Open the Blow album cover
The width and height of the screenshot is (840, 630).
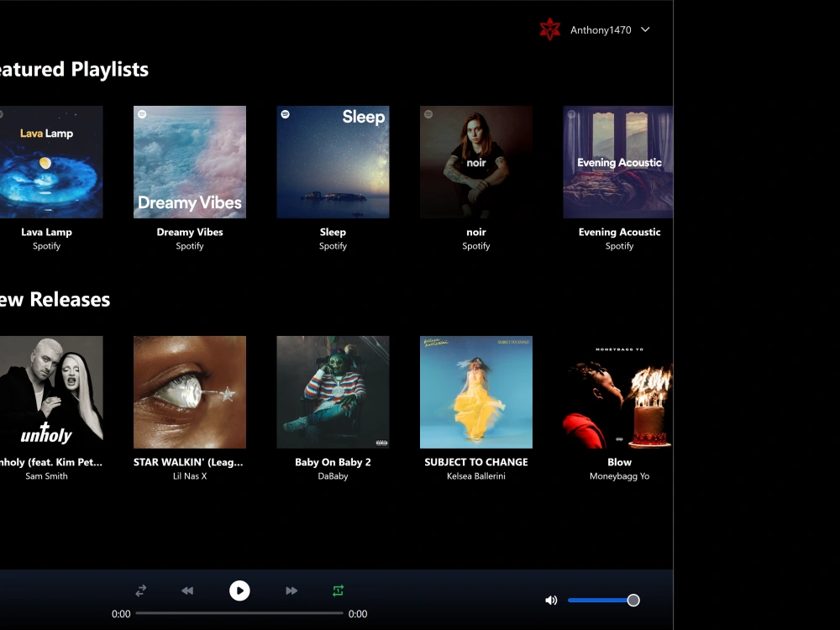[x=617, y=392]
